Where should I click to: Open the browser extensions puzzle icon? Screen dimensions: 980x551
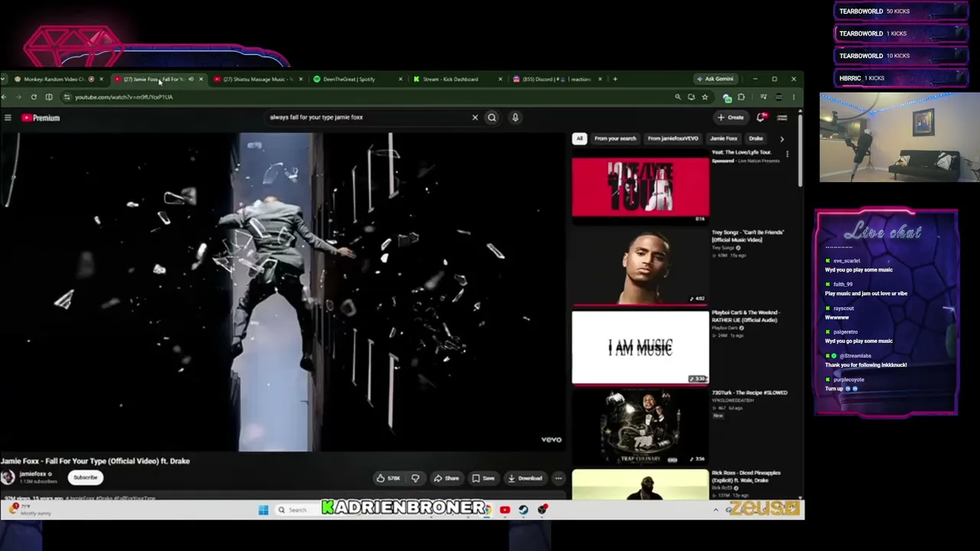741,97
